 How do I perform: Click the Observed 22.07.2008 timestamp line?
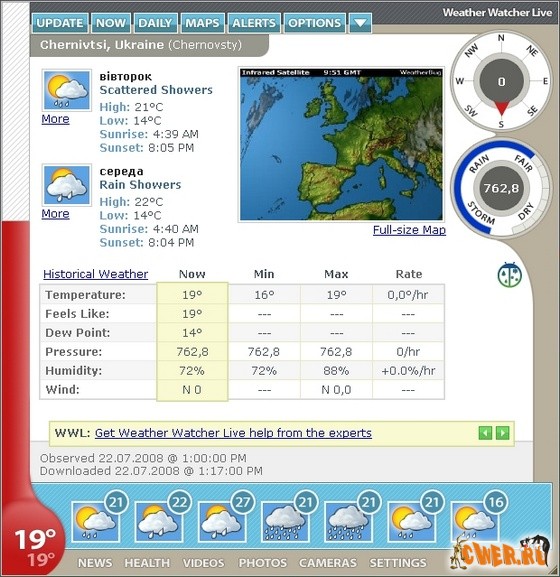[x=143, y=459]
